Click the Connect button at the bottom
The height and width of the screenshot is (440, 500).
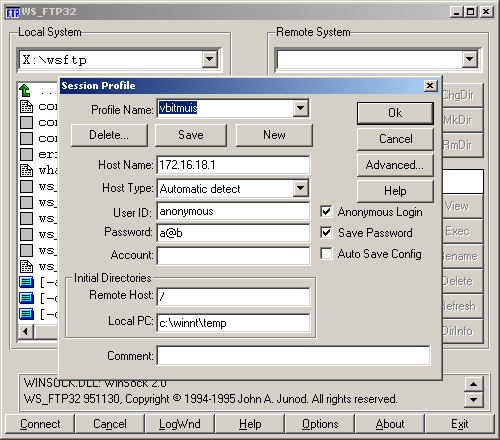(x=40, y=424)
